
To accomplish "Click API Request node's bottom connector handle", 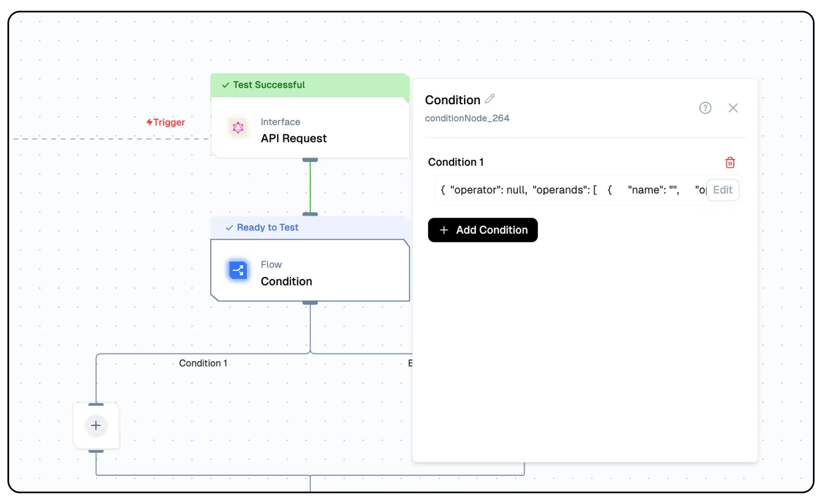I will coord(310,160).
